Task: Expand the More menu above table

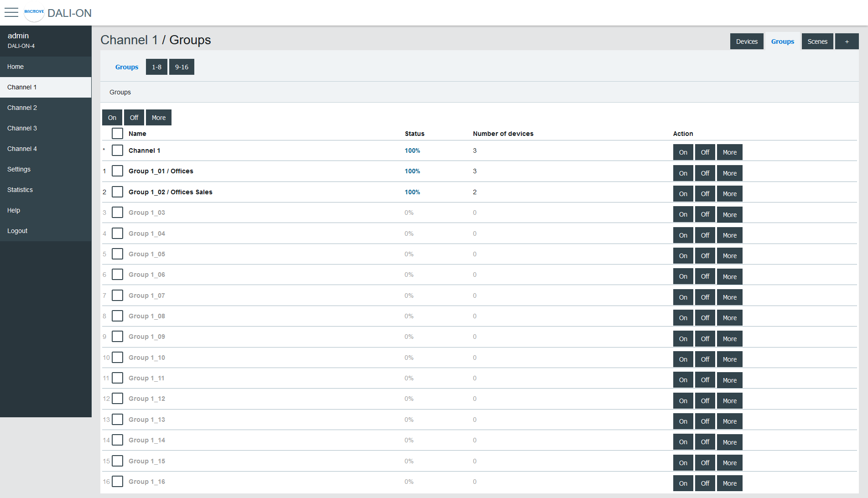Action: click(x=158, y=118)
